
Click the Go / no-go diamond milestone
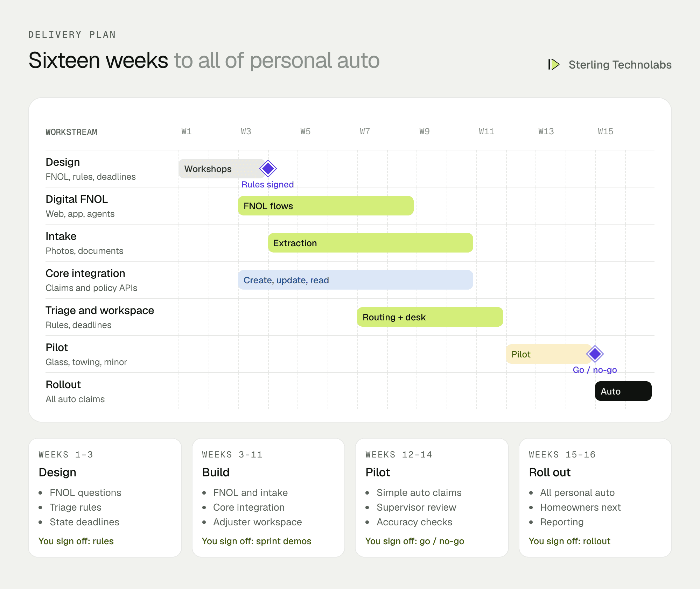point(595,354)
